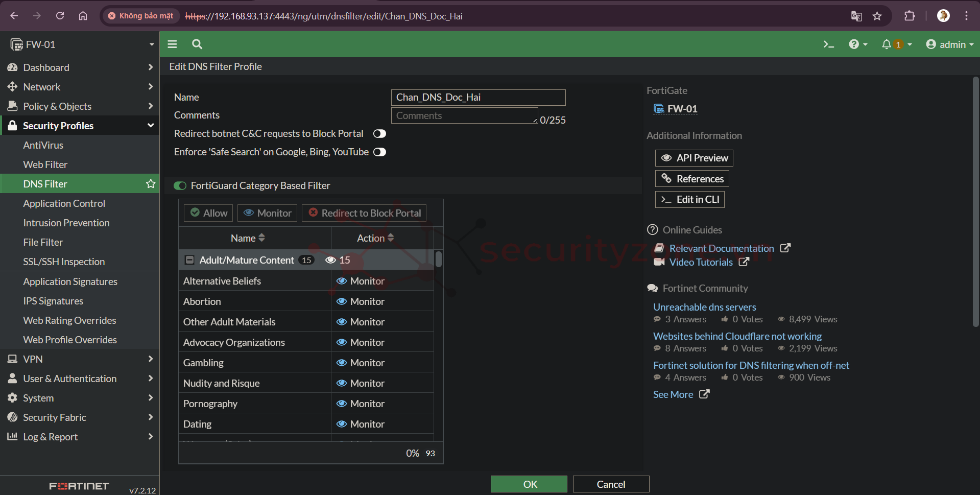
Task: Enable Redirect botnet C&C requests toggle
Action: coord(379,134)
